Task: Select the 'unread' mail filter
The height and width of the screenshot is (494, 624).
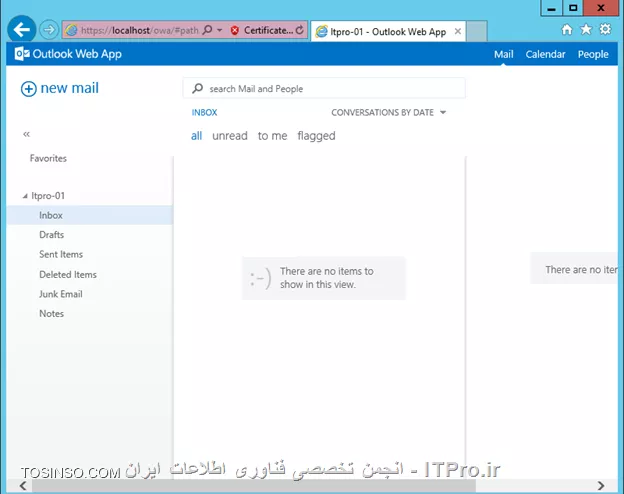Action: click(230, 136)
